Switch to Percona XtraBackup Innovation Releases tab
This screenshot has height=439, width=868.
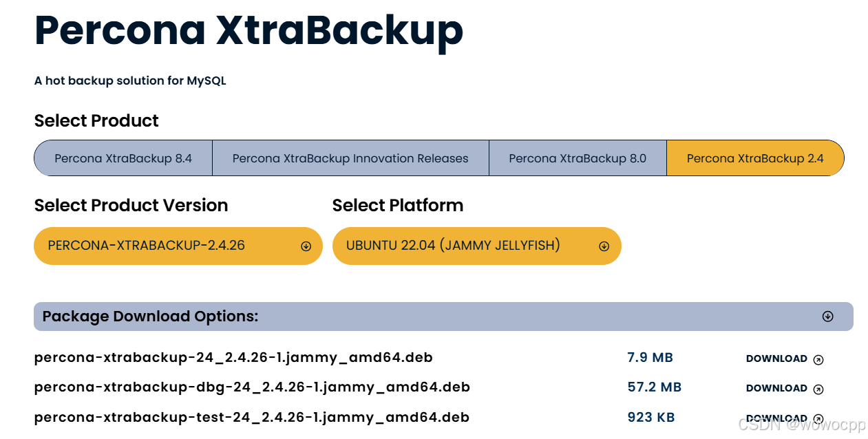coord(350,158)
